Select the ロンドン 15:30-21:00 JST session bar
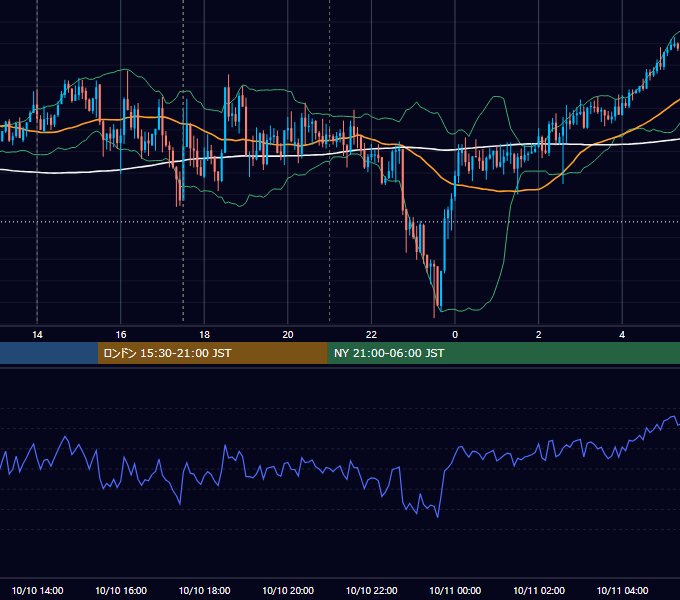This screenshot has width=680, height=600. [212, 353]
